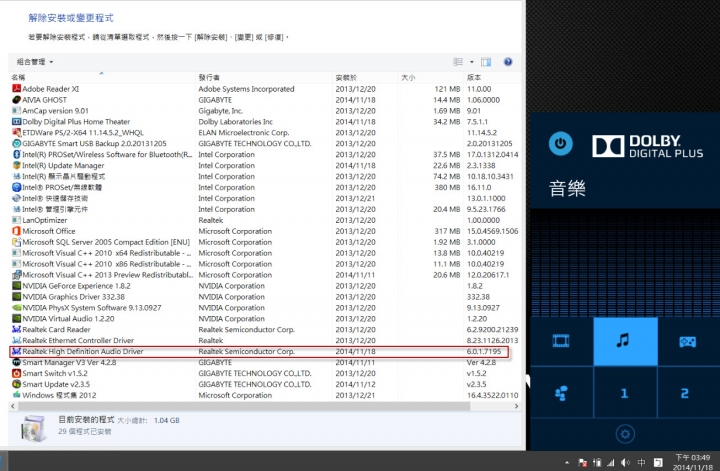Select AIVIA GHOST program icon

pos(16,100)
